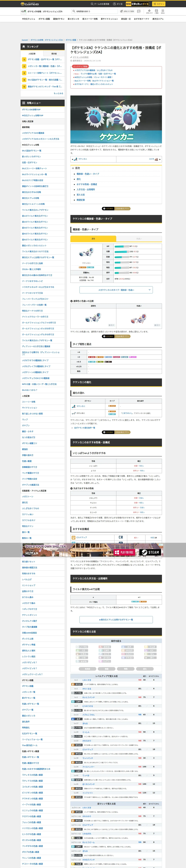Click the ログイン button icon
Viewport: 186px width, 868px height.
[154, 4]
